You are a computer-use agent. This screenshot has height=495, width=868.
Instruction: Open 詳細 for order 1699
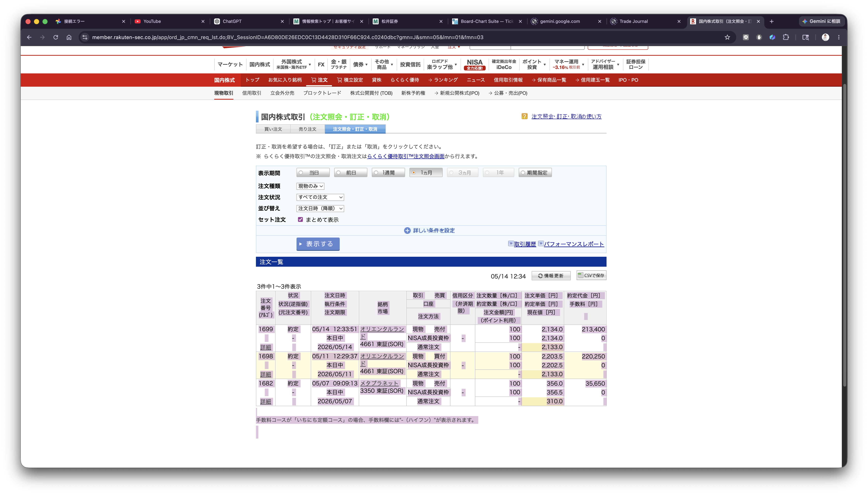(266, 347)
